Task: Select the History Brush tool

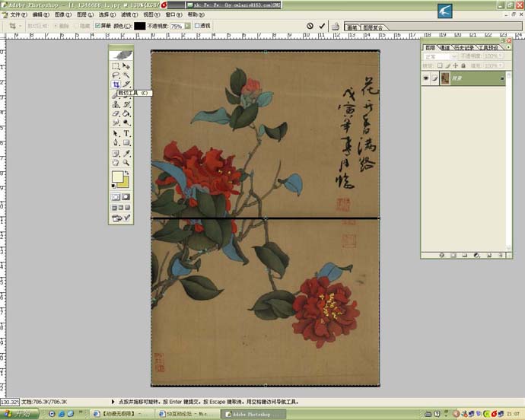Action: (126, 104)
